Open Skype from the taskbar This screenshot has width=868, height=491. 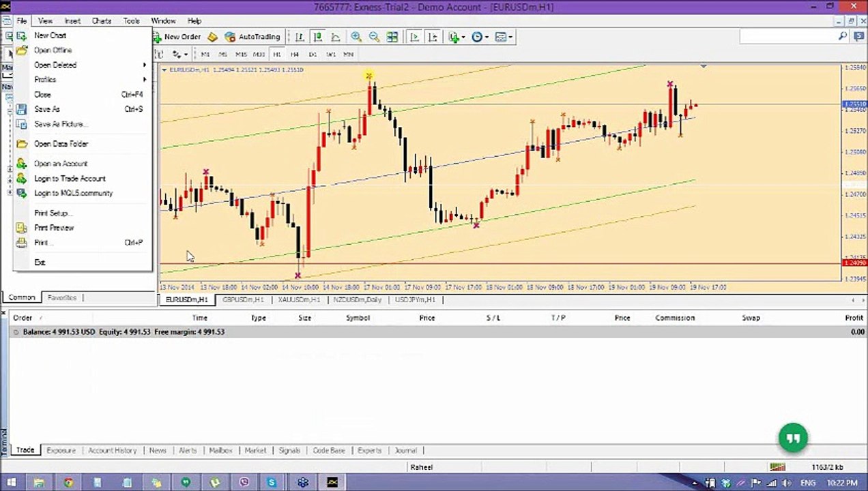[x=272, y=483]
